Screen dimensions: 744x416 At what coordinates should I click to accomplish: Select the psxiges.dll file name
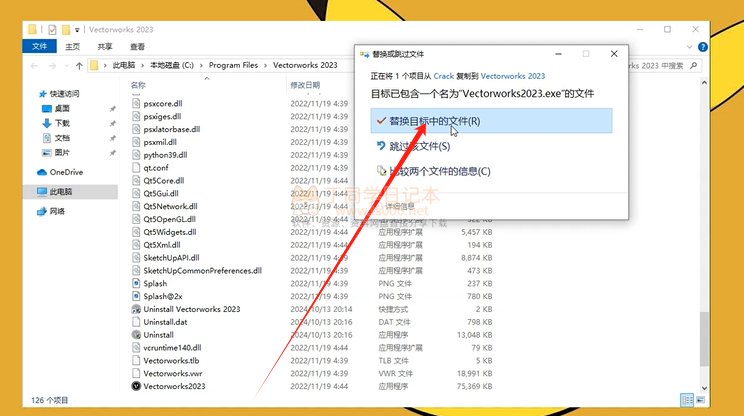162,116
